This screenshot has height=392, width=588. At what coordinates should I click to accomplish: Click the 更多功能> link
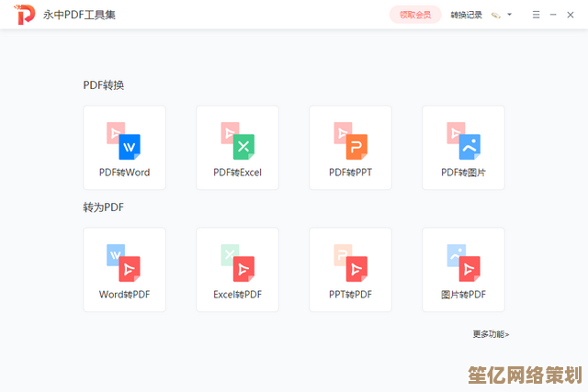click(491, 334)
